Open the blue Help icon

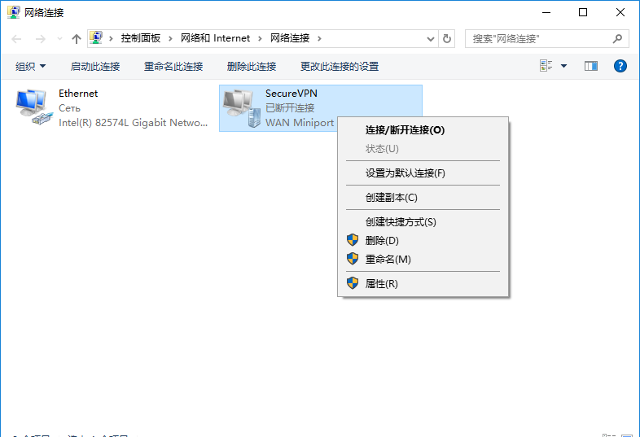point(620,66)
